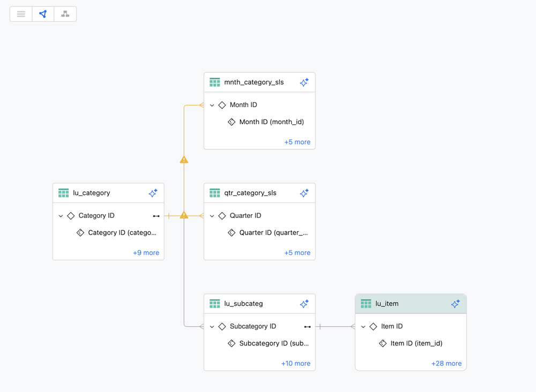Show +28 more in lu_item
This screenshot has height=392, width=536.
tap(446, 363)
